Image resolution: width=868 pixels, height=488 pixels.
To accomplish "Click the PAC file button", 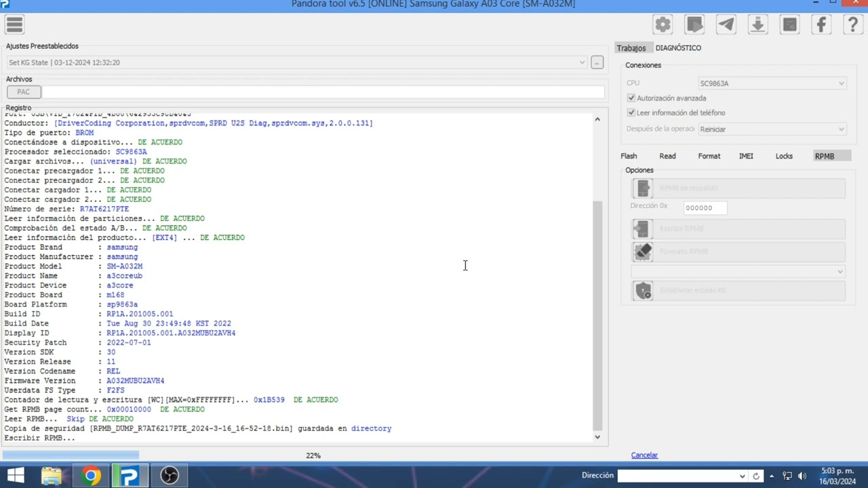I will (x=24, y=91).
